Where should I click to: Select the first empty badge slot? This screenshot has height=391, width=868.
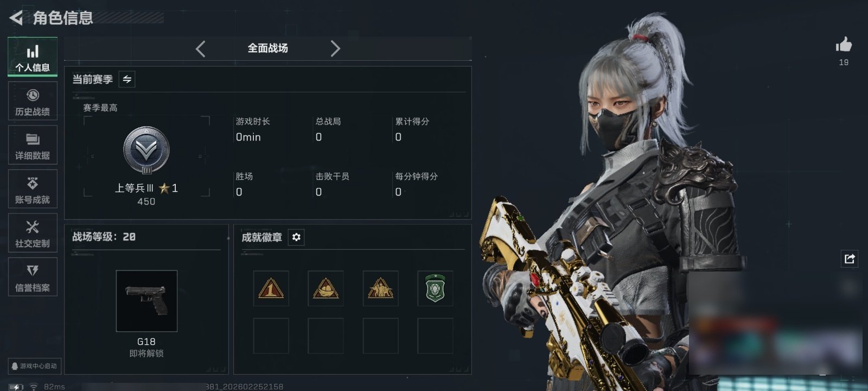(x=271, y=336)
